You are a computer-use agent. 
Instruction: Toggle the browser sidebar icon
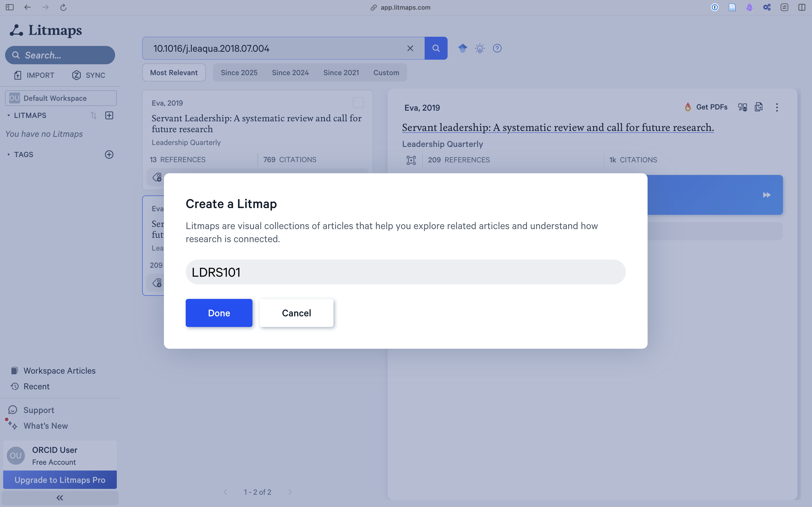tap(10, 7)
